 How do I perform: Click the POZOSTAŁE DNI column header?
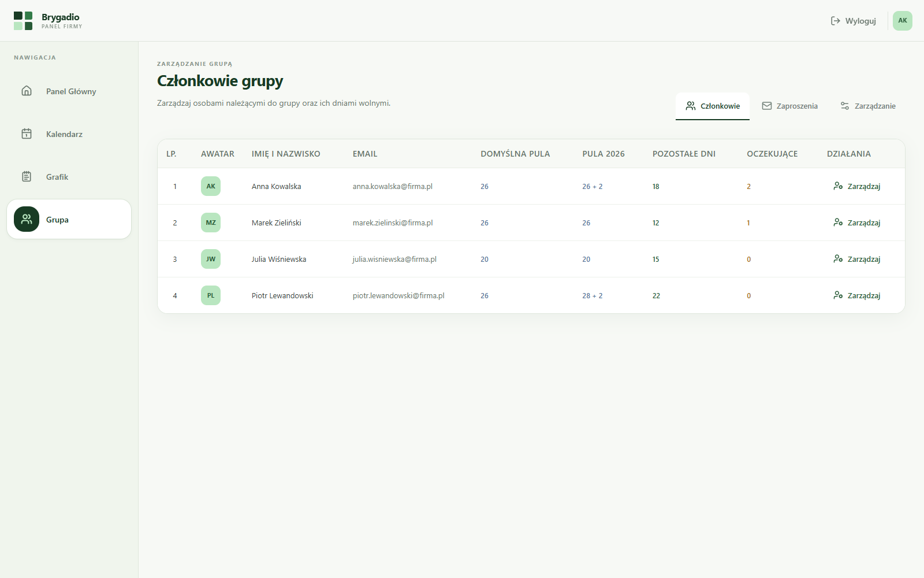[684, 154]
